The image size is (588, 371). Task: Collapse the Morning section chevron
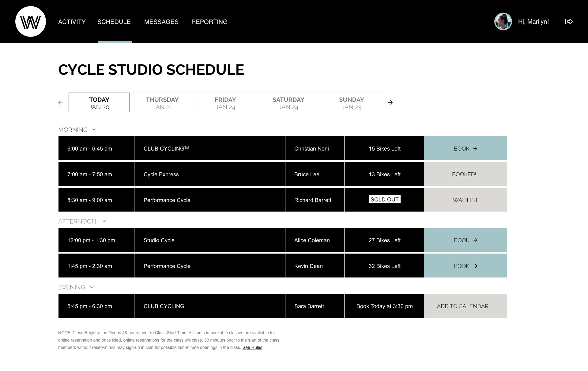click(94, 130)
